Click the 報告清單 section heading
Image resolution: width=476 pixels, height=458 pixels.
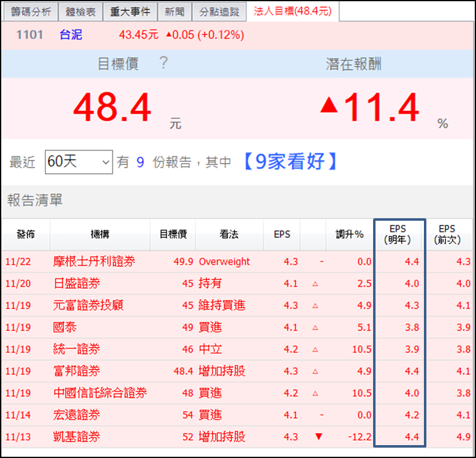[x=35, y=200]
